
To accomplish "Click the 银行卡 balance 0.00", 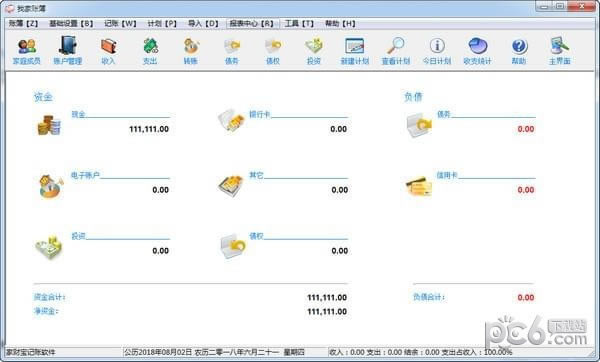I will 339,129.
